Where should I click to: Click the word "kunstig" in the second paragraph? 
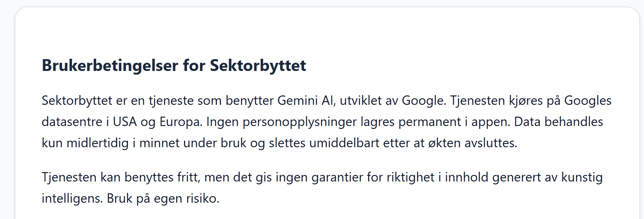click(x=582, y=177)
